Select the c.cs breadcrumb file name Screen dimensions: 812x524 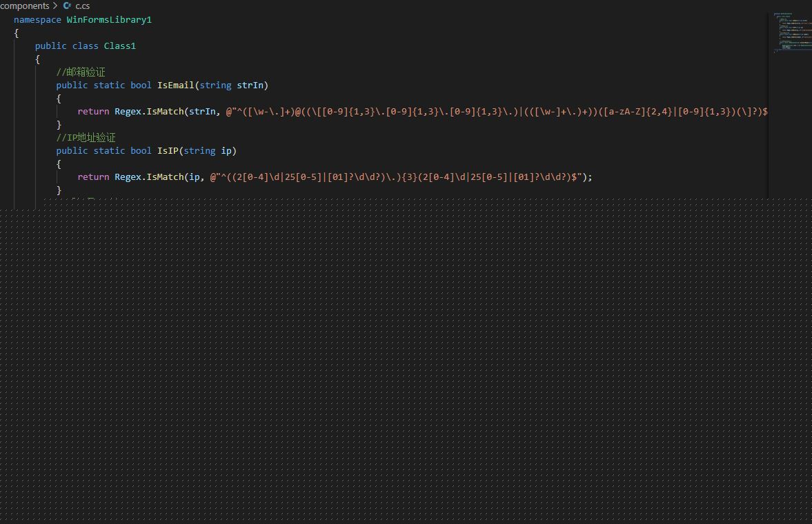pyautogui.click(x=83, y=6)
